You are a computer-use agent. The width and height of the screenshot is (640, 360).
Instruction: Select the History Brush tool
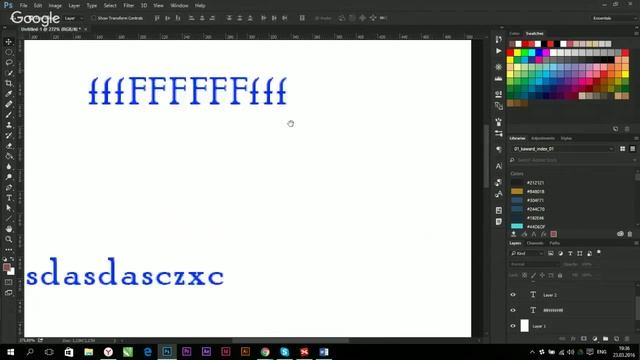pos(9,136)
